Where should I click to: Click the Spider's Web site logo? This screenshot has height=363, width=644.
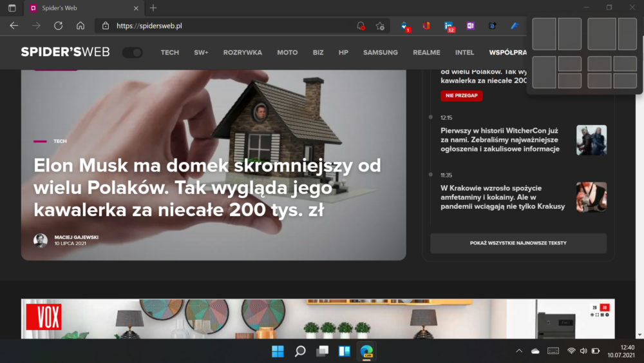tap(65, 52)
